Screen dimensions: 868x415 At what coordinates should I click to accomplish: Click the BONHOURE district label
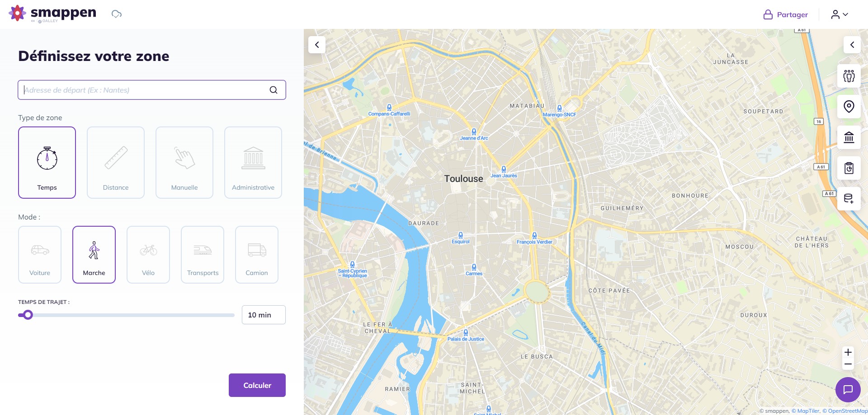[x=690, y=196]
